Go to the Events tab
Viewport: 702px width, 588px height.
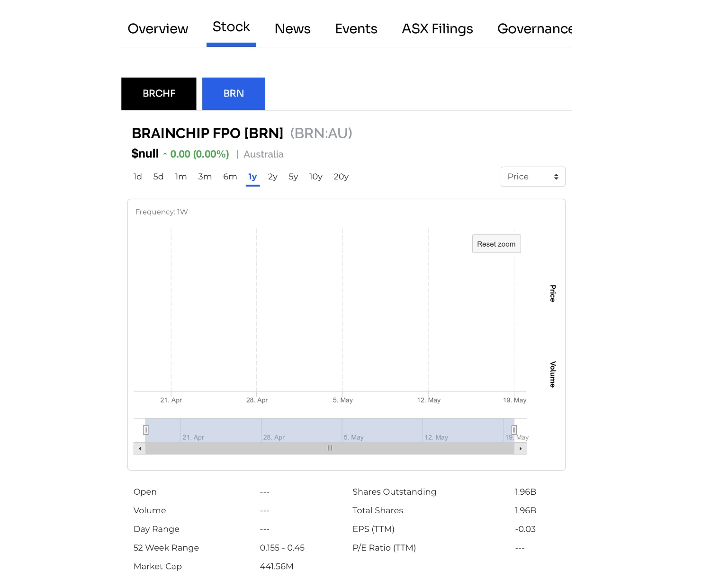click(x=356, y=29)
